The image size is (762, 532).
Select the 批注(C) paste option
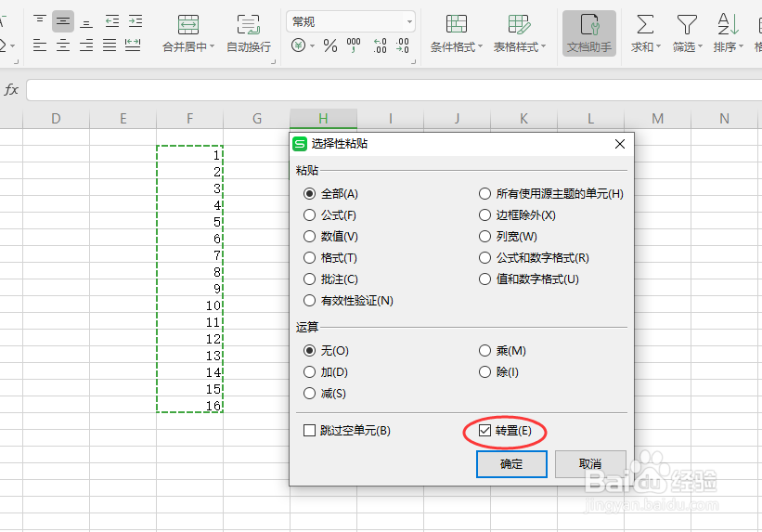[x=310, y=279]
